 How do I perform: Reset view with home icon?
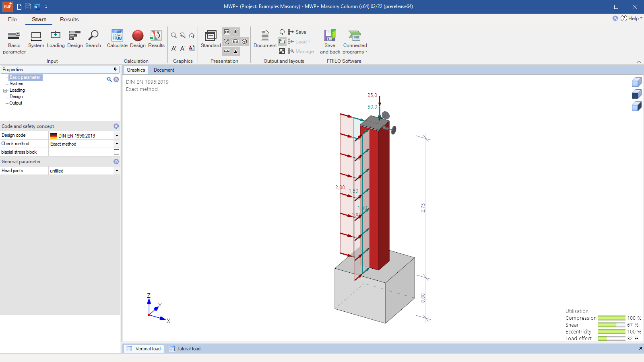tap(192, 35)
